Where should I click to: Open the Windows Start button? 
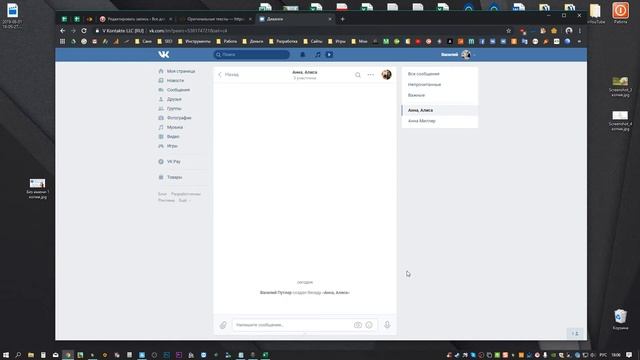pyautogui.click(x=6, y=355)
